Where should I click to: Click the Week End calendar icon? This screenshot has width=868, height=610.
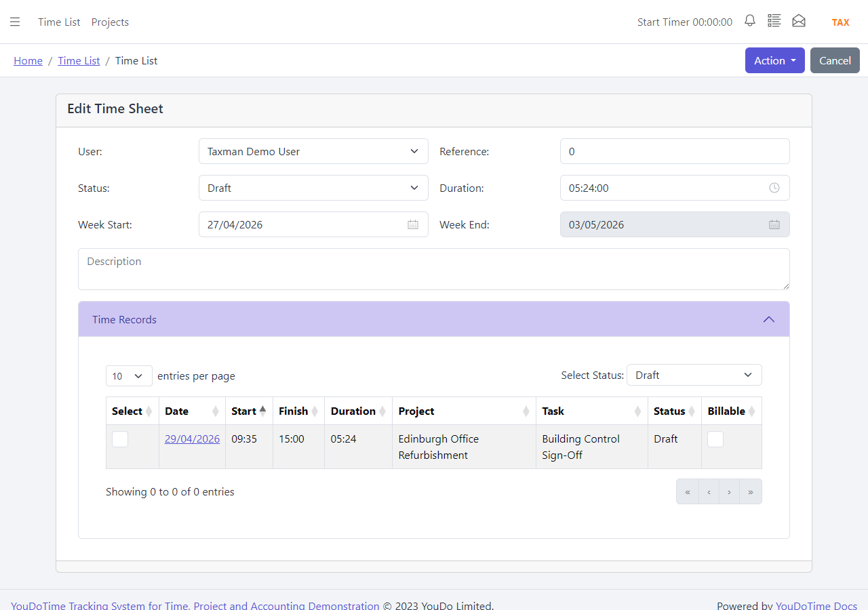(774, 224)
